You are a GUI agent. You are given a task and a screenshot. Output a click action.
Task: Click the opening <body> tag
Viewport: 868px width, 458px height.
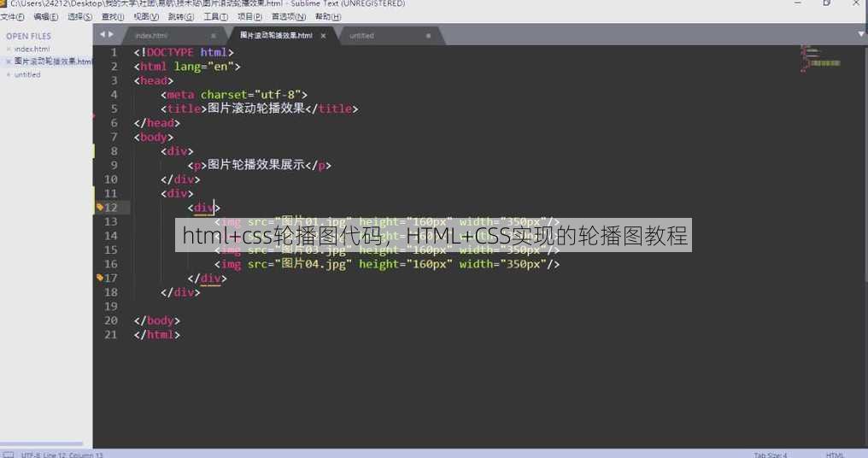[153, 138]
